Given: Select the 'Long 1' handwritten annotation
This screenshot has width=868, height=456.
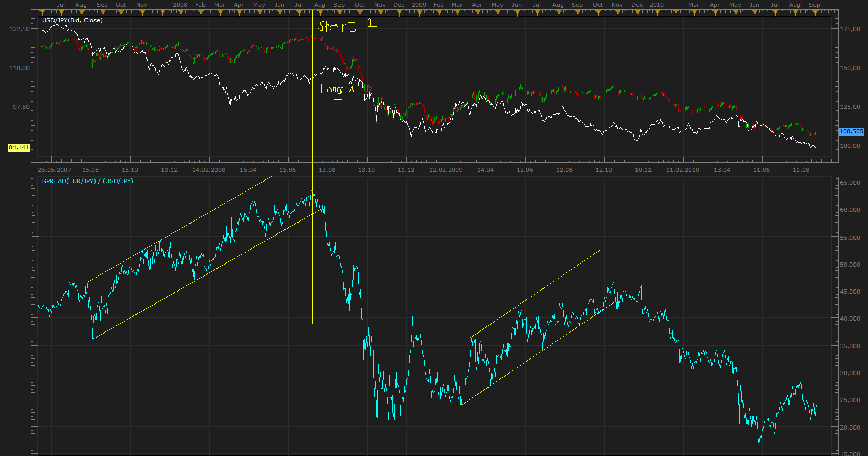Looking at the screenshot, I should pyautogui.click(x=337, y=91).
